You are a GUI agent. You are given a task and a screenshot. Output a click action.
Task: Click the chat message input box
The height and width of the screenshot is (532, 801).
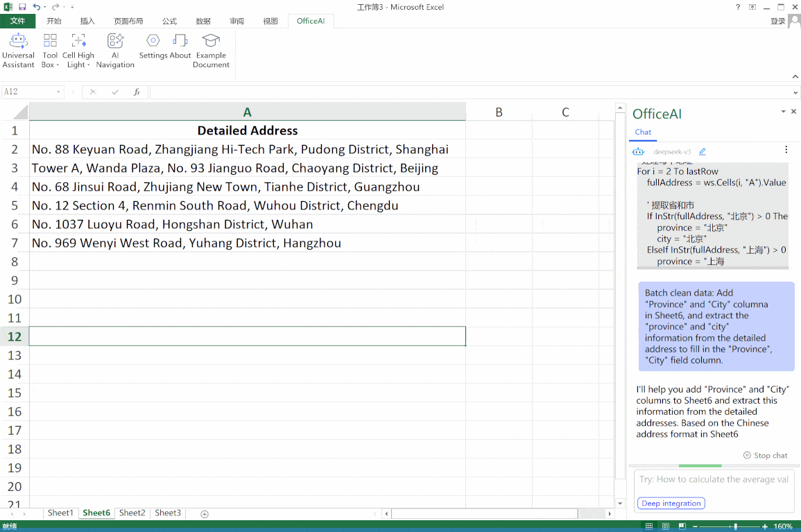click(713, 480)
